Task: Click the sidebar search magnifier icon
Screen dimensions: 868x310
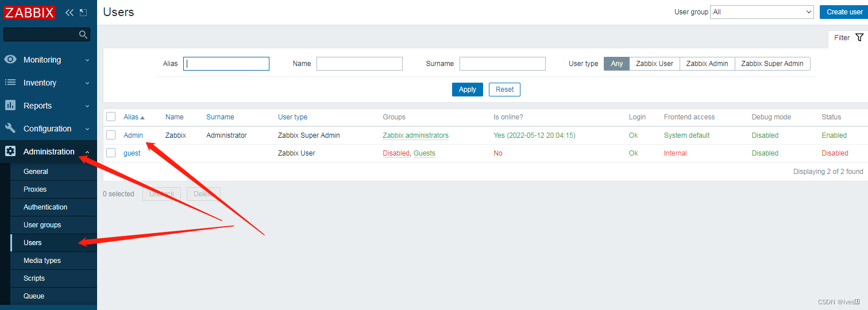Action: point(83,35)
